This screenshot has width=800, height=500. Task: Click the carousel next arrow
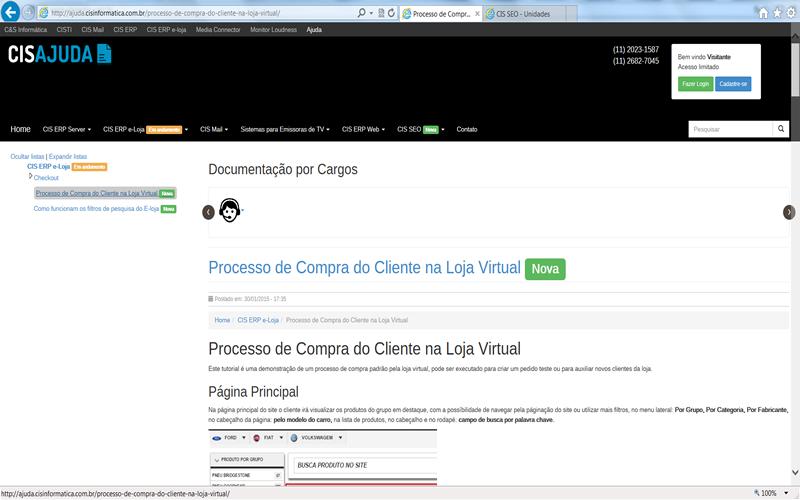(x=789, y=212)
